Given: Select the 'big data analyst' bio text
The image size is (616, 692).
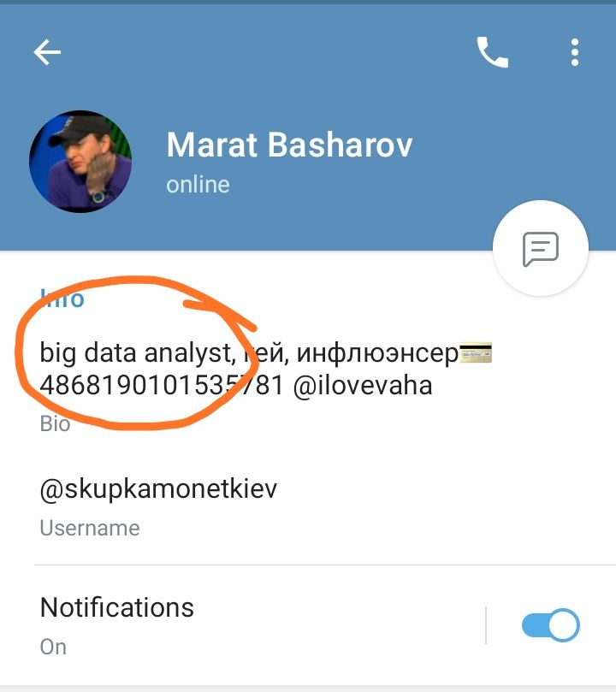Looking at the screenshot, I should pyautogui.click(x=135, y=353).
